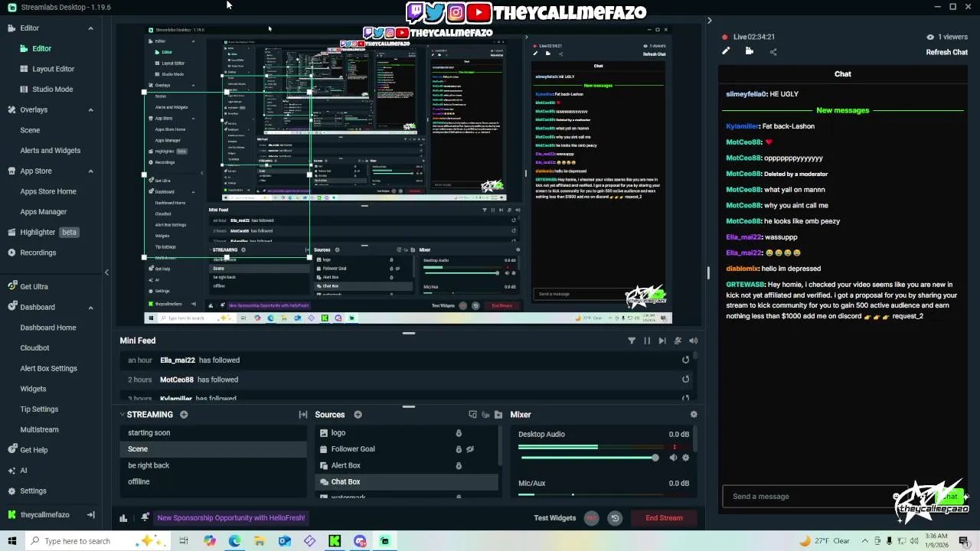The height and width of the screenshot is (551, 980).
Task: Open Multistream option
Action: [x=39, y=430]
